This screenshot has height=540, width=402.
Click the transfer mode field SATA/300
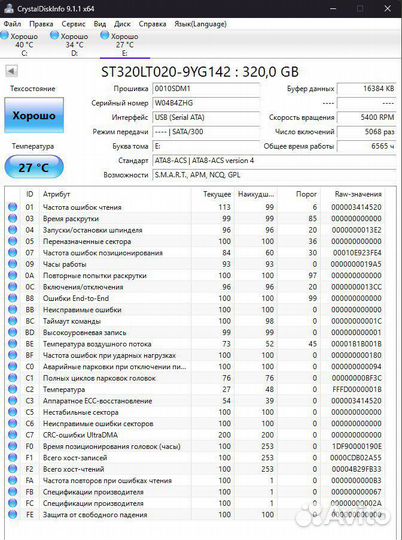point(206,132)
